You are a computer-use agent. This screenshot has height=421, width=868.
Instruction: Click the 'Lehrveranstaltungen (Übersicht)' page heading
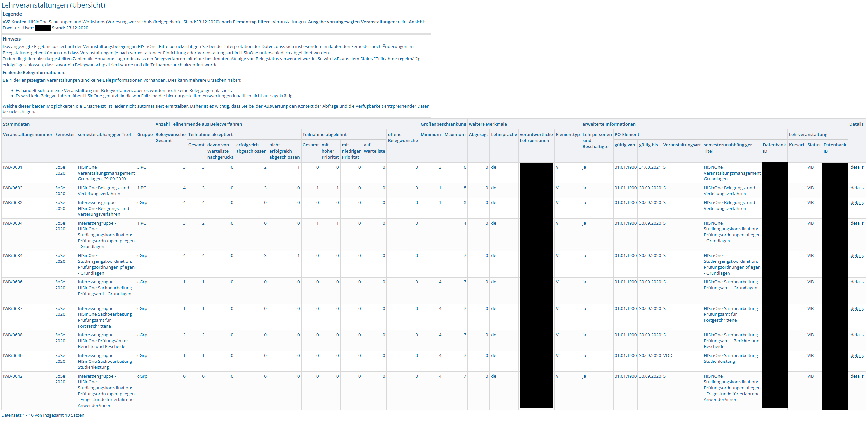tap(53, 5)
